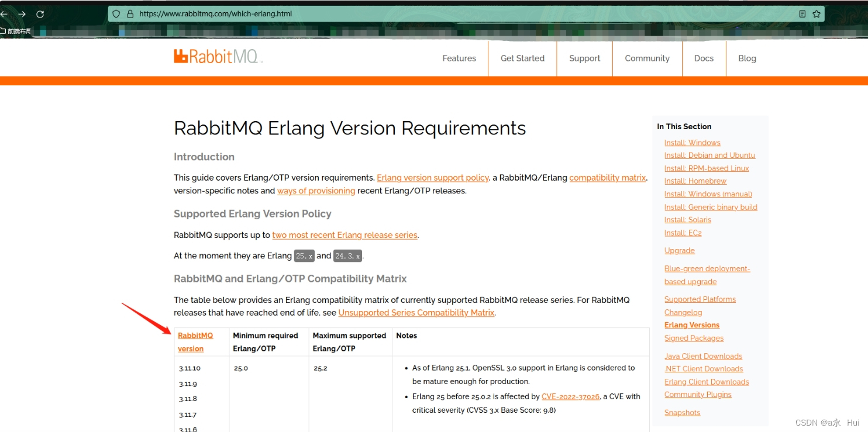This screenshot has width=868, height=432.
Task: Open .NET Client Downloads link
Action: 704,369
